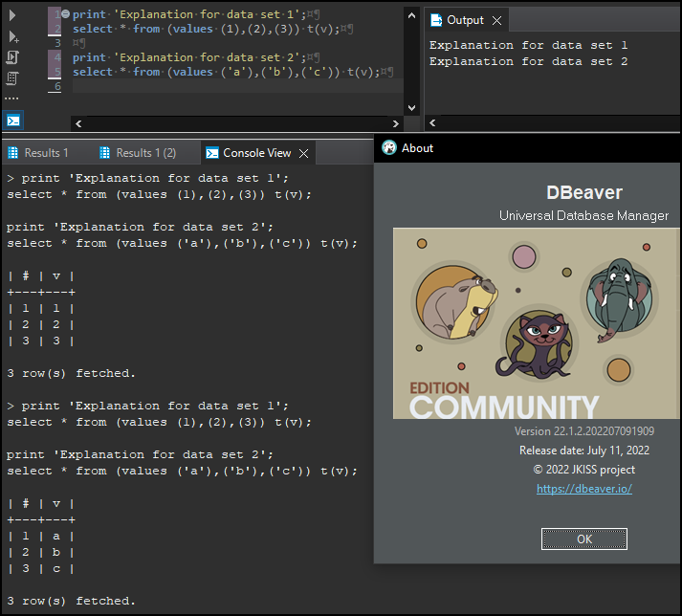Click the Results 1 grid icon

tap(13, 153)
